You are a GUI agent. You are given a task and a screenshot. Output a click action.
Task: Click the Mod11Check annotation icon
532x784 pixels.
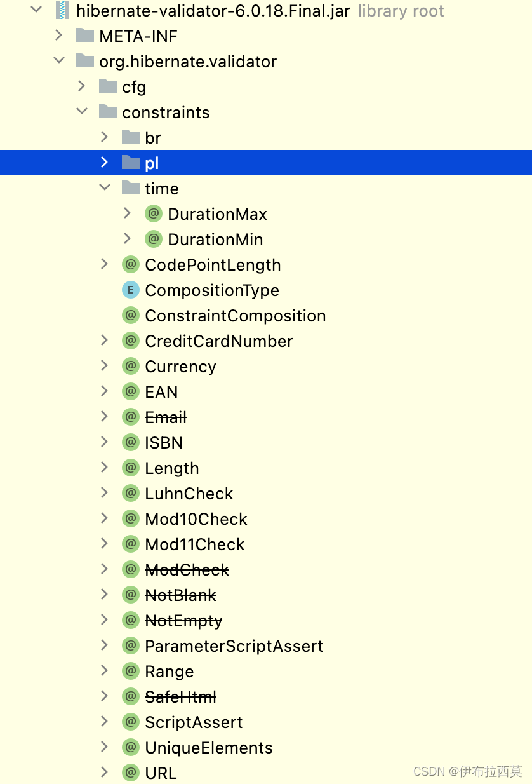[131, 544]
